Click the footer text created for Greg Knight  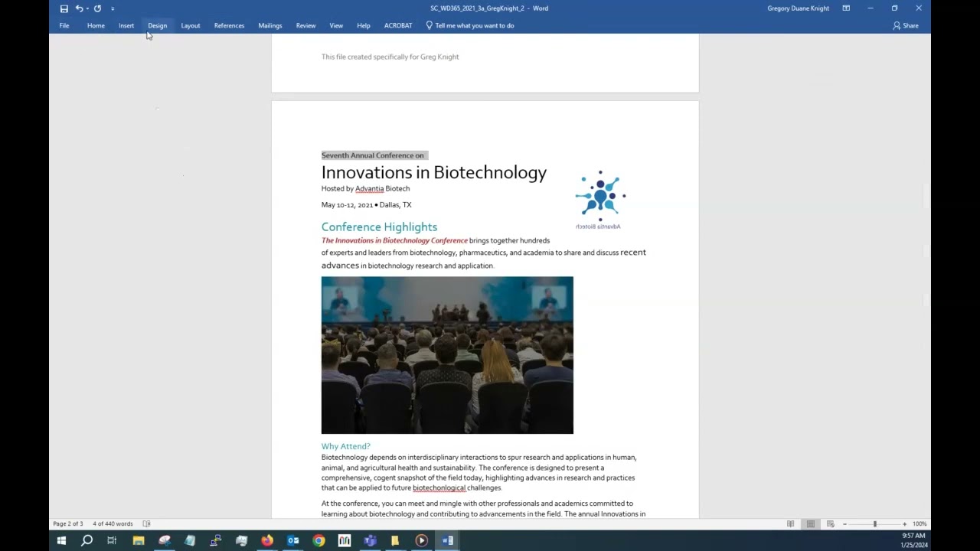point(390,57)
